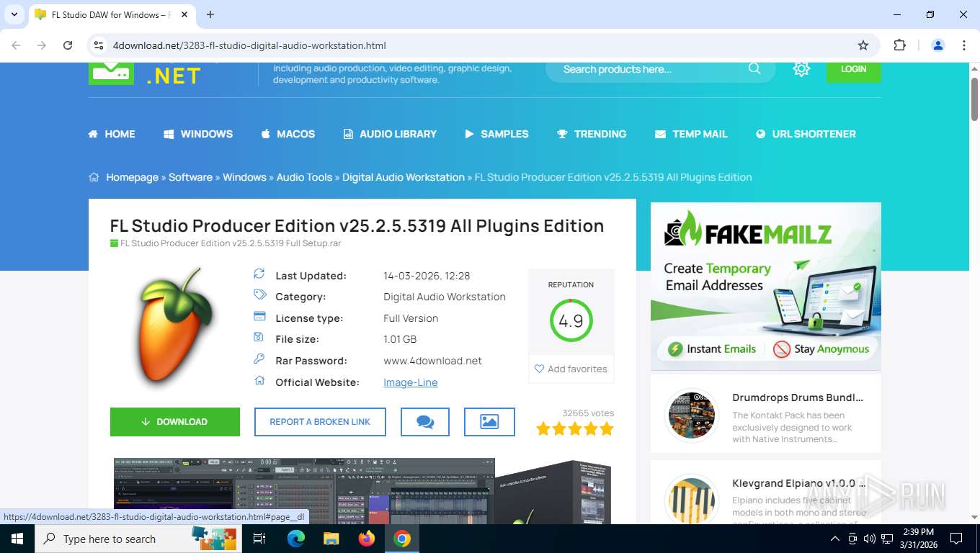Image resolution: width=980 pixels, height=553 pixels.
Task: Open MACOS in site navigation
Action: tap(288, 134)
